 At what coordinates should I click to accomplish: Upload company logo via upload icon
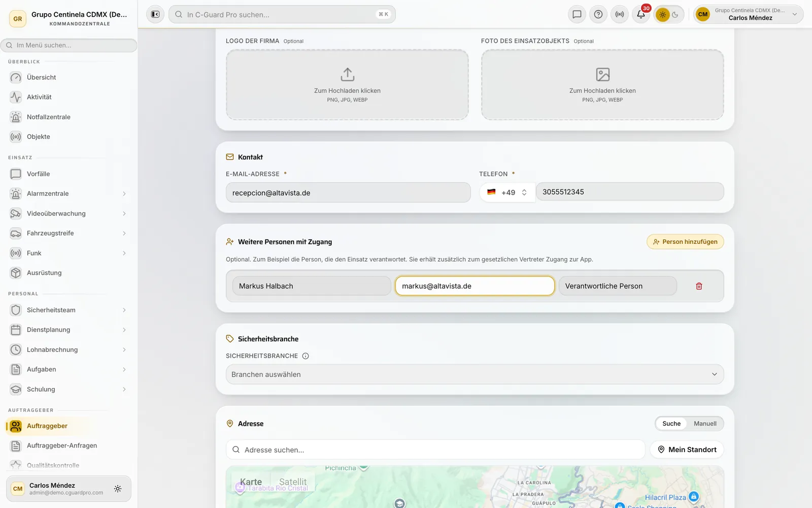click(347, 75)
